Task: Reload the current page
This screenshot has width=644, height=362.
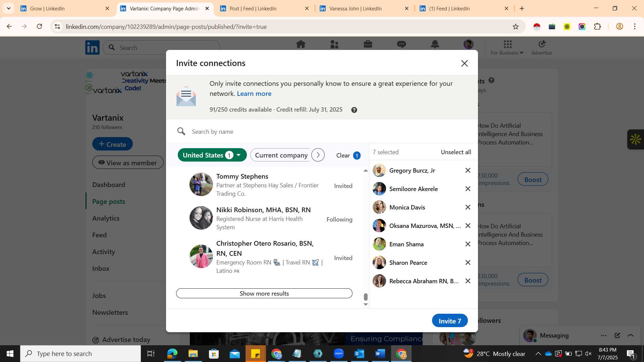Action: [x=39, y=26]
